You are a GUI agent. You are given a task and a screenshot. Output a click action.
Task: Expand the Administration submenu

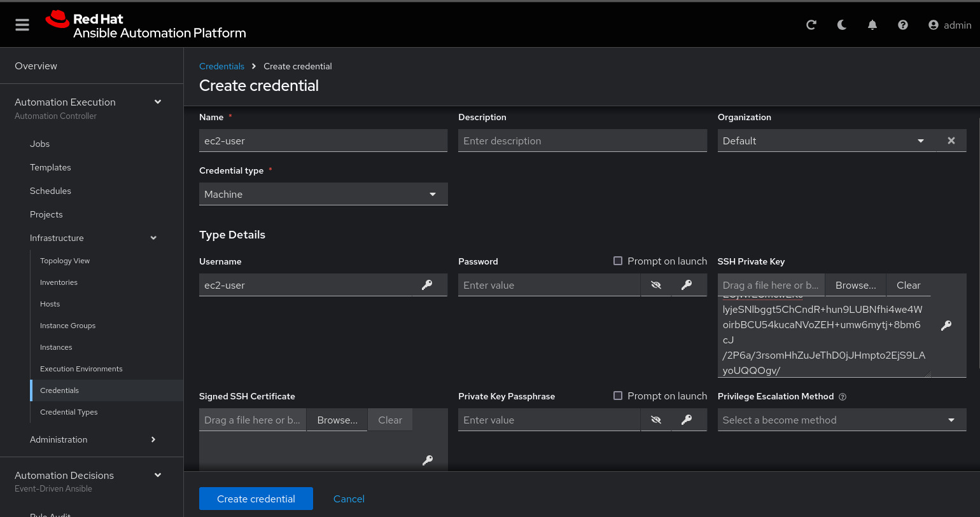coord(153,439)
